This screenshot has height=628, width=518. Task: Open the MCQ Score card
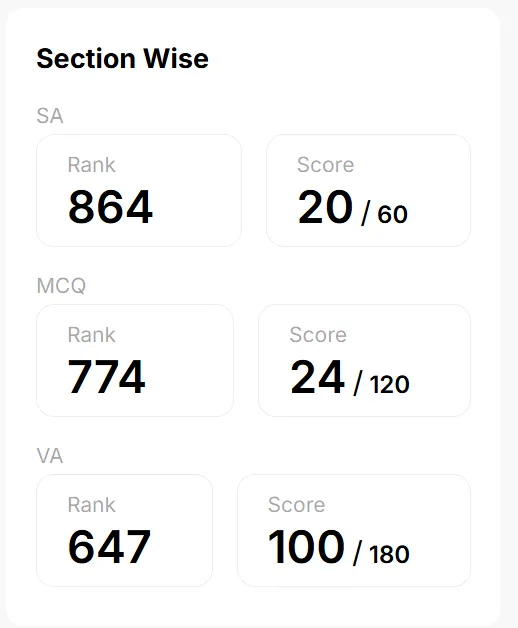(x=365, y=360)
